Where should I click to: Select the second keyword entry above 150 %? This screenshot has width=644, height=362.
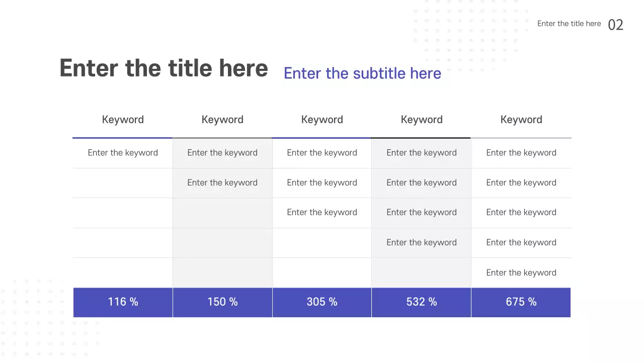(x=222, y=183)
